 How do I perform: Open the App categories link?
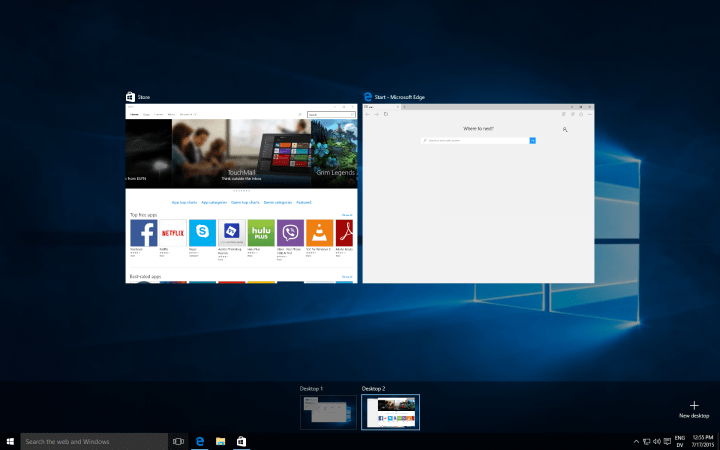[214, 202]
